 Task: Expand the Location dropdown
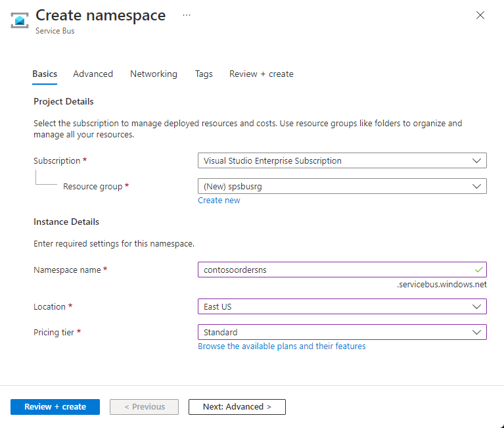click(x=342, y=306)
